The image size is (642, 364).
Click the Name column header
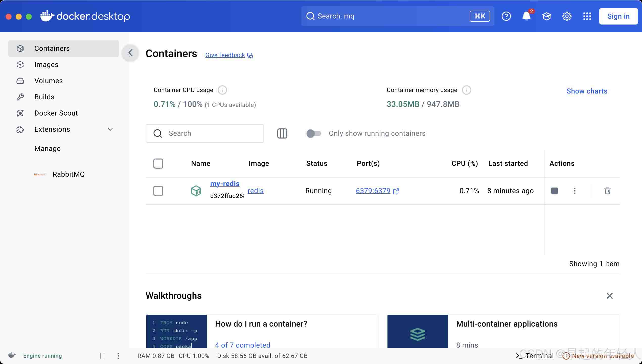click(x=201, y=164)
